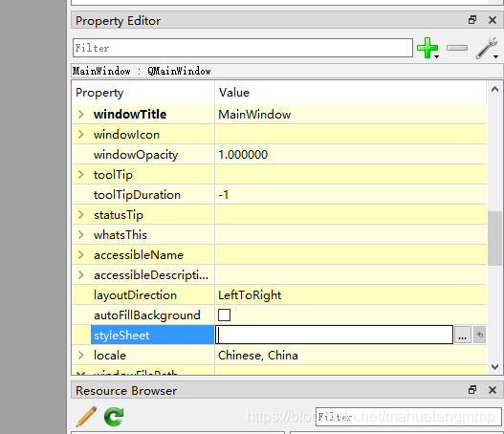Image resolution: width=504 pixels, height=434 pixels.
Task: Toggle the autoFillBackground checkbox
Action: 224,315
